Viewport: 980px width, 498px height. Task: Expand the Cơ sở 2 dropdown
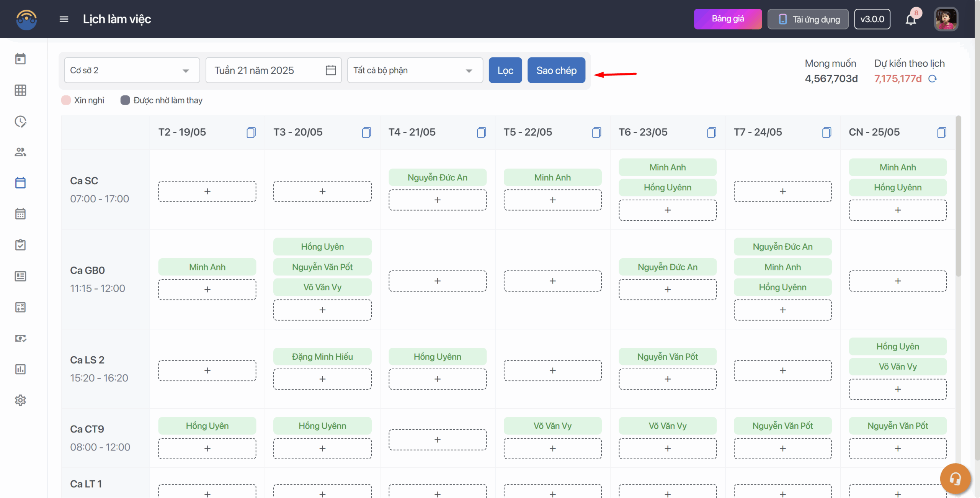tap(186, 71)
